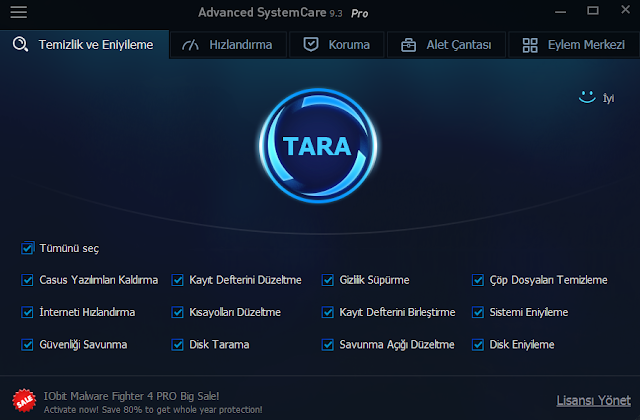
Task: Click the Advanced SystemCare 9.3 Pro title
Action: coord(283,13)
